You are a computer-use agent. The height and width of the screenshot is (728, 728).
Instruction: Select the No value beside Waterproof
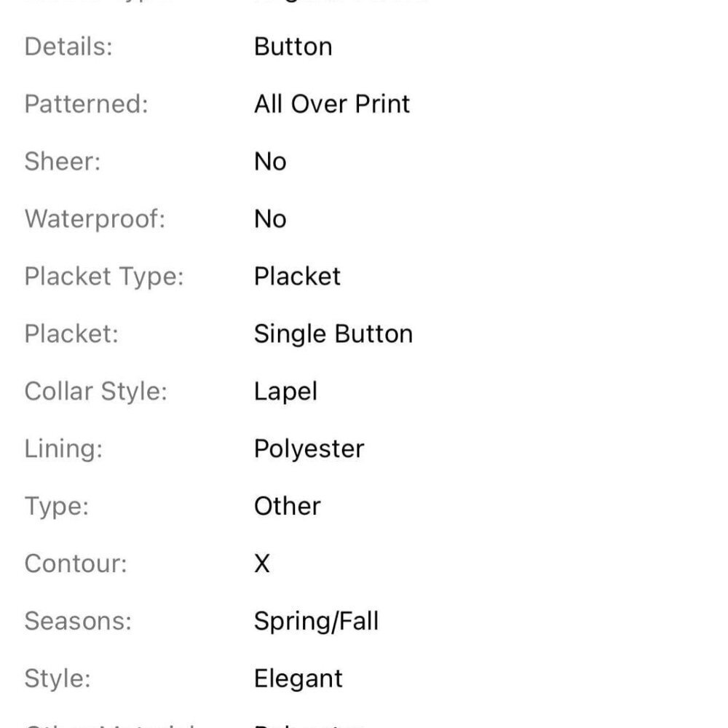[x=270, y=219]
